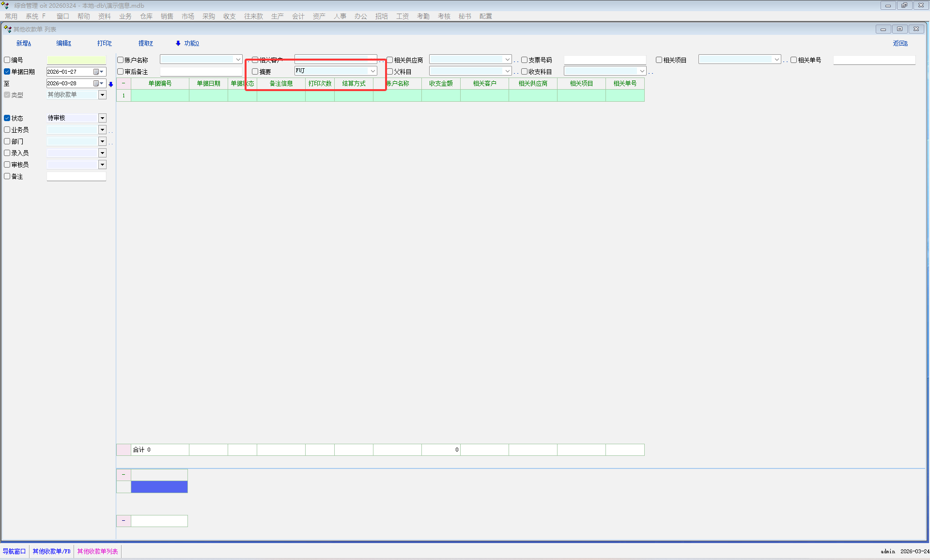Enable the 编号 filter checkbox
Screen dimensions: 930x560
point(7,60)
